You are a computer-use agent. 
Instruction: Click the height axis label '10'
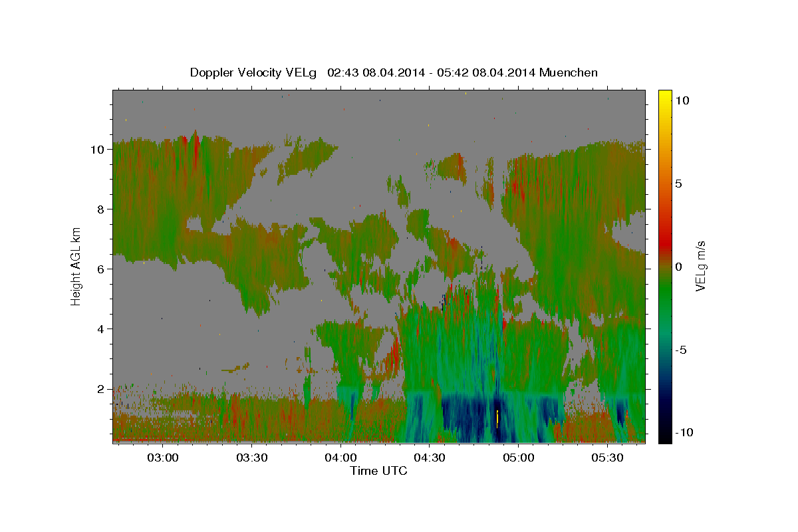click(98, 150)
